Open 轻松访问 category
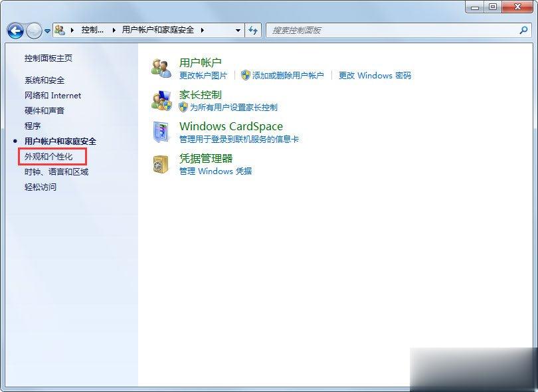 pos(41,187)
